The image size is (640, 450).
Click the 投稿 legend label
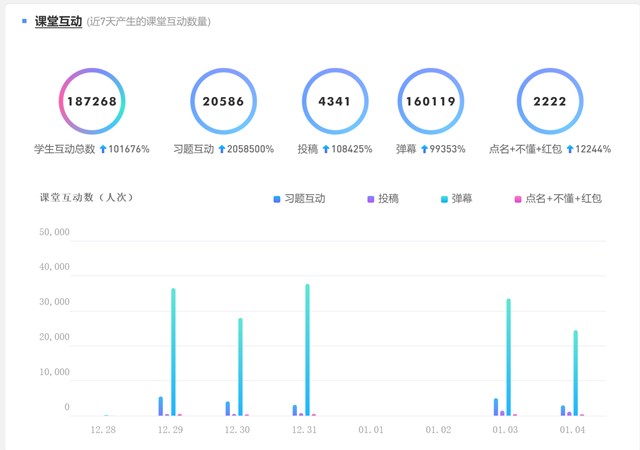pyautogui.click(x=388, y=198)
